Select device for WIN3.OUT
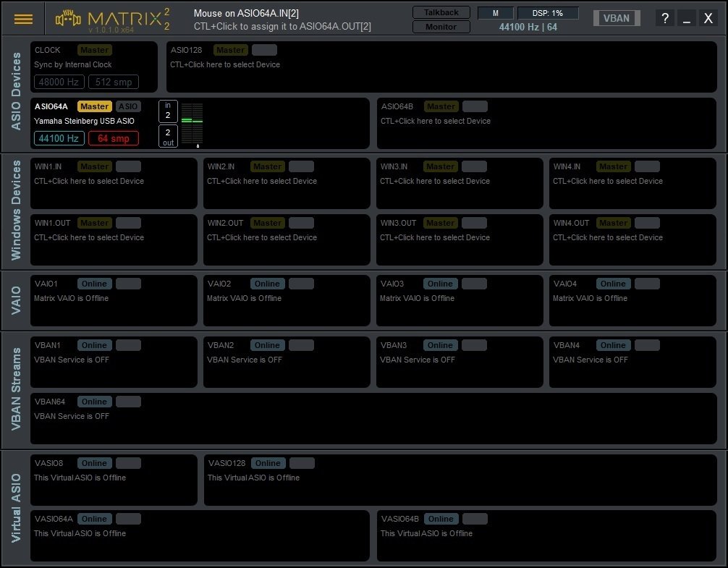The width and height of the screenshot is (728, 568). click(x=435, y=237)
